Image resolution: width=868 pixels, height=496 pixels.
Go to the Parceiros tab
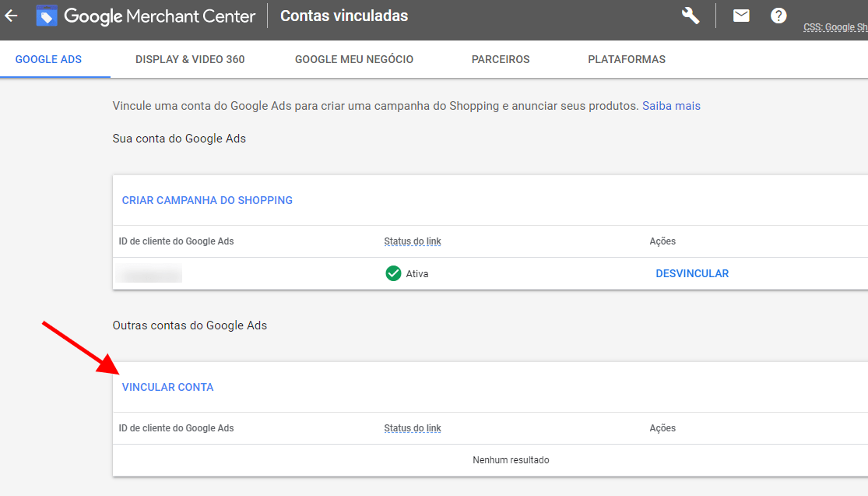point(501,59)
